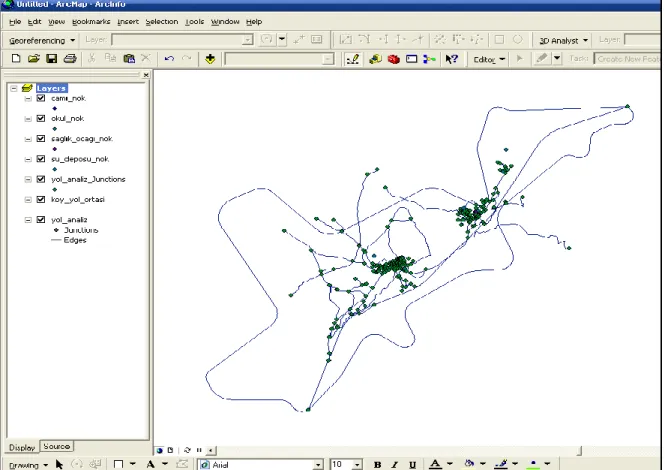Open a map file with folder icon
Screen dimensions: 665x470
(34, 59)
